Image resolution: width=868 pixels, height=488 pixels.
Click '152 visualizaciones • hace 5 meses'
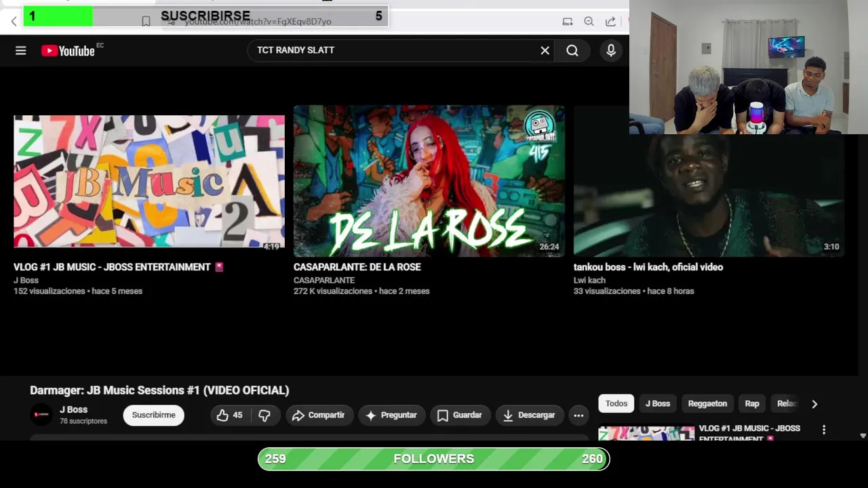(x=78, y=291)
